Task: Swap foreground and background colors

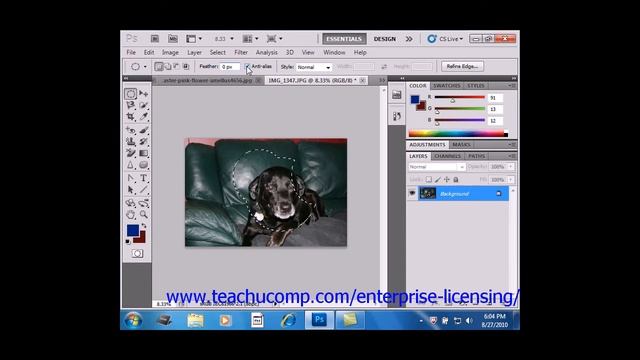Action: click(x=144, y=226)
